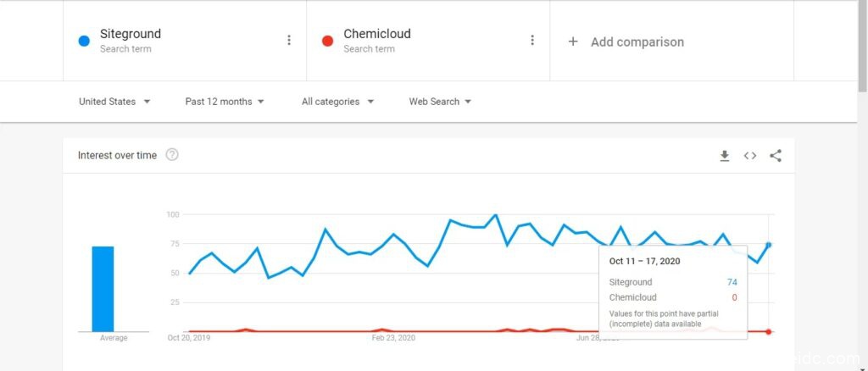The image size is (868, 371).
Task: Open the Web Search type dropdown
Action: tap(440, 102)
